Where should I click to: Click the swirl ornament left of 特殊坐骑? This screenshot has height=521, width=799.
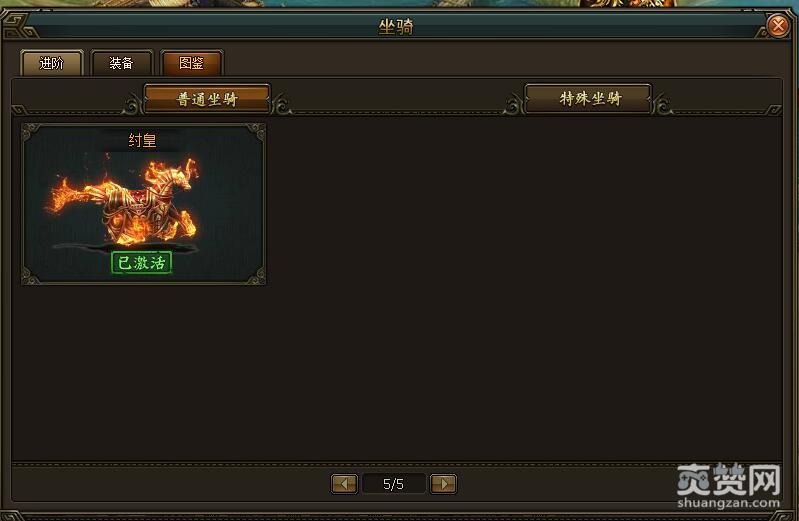(513, 106)
